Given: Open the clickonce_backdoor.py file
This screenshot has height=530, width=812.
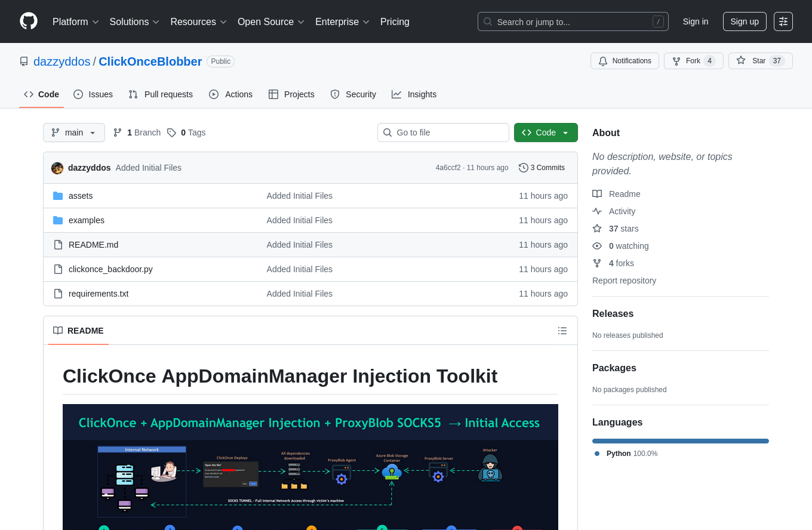Looking at the screenshot, I should (110, 269).
